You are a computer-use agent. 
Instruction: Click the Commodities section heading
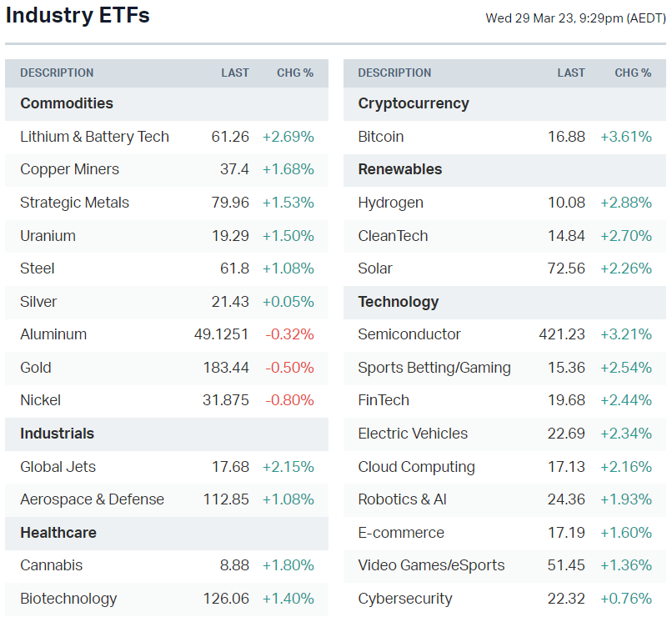click(67, 103)
